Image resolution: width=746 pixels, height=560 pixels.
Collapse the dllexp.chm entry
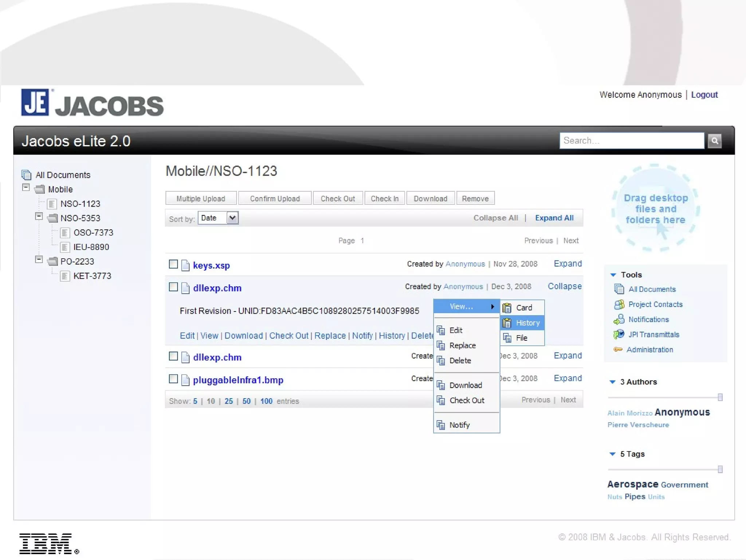tap(565, 286)
